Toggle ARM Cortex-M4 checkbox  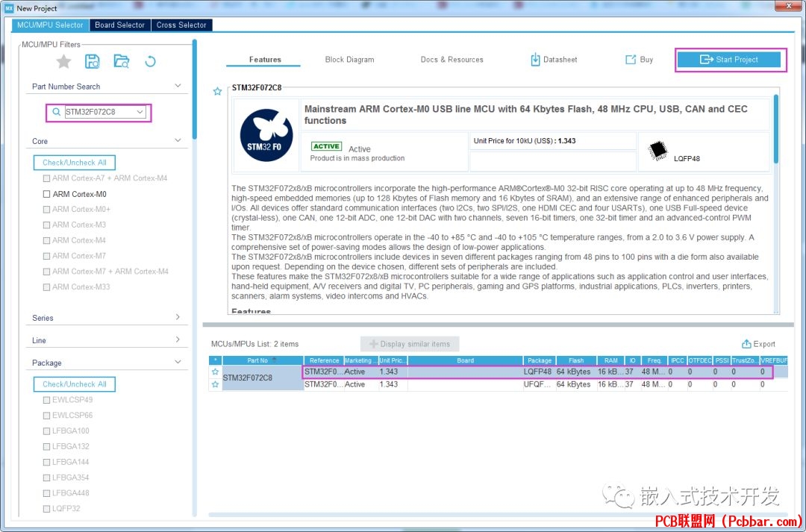(x=46, y=240)
